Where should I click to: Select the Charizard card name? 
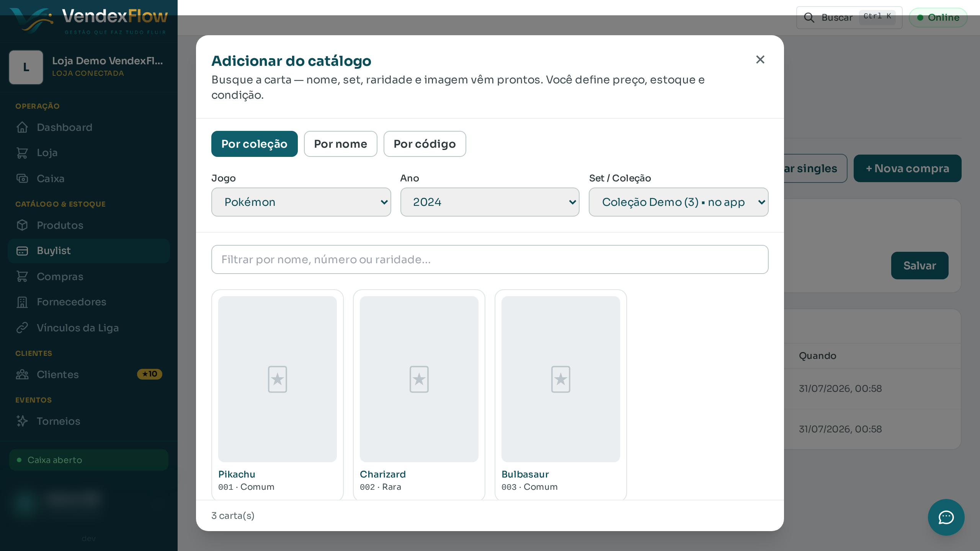(383, 474)
